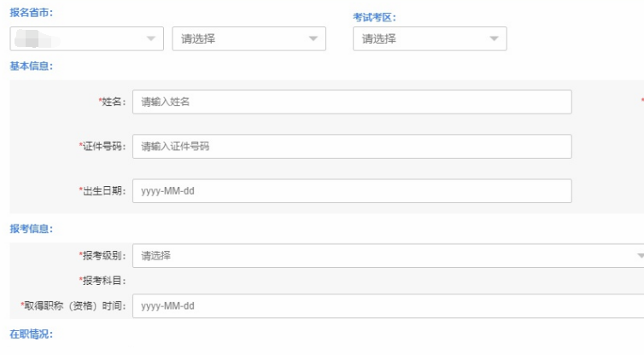This screenshot has height=355, width=644.
Task: Select the 基本信息 section heading
Action: [x=31, y=66]
